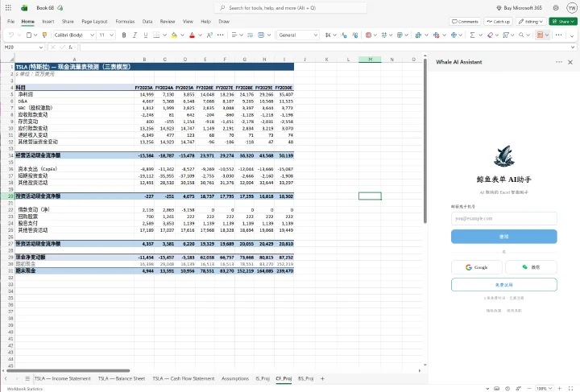The width and height of the screenshot is (580, 392).
Task: Switch to the Page Layout tab
Action: point(94,22)
